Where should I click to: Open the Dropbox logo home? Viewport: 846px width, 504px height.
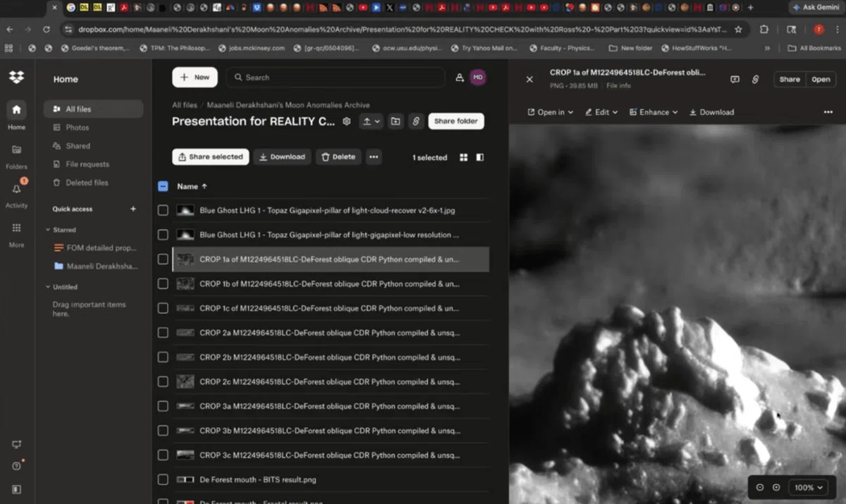click(16, 78)
